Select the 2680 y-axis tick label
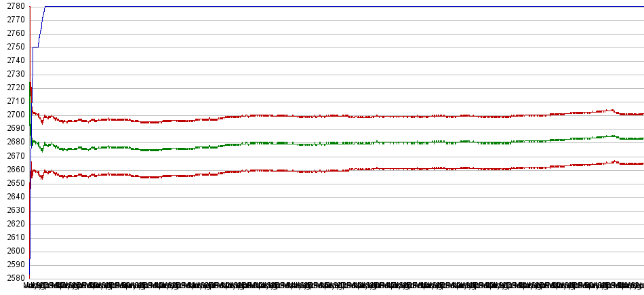This screenshot has height=295, width=644. point(13,142)
